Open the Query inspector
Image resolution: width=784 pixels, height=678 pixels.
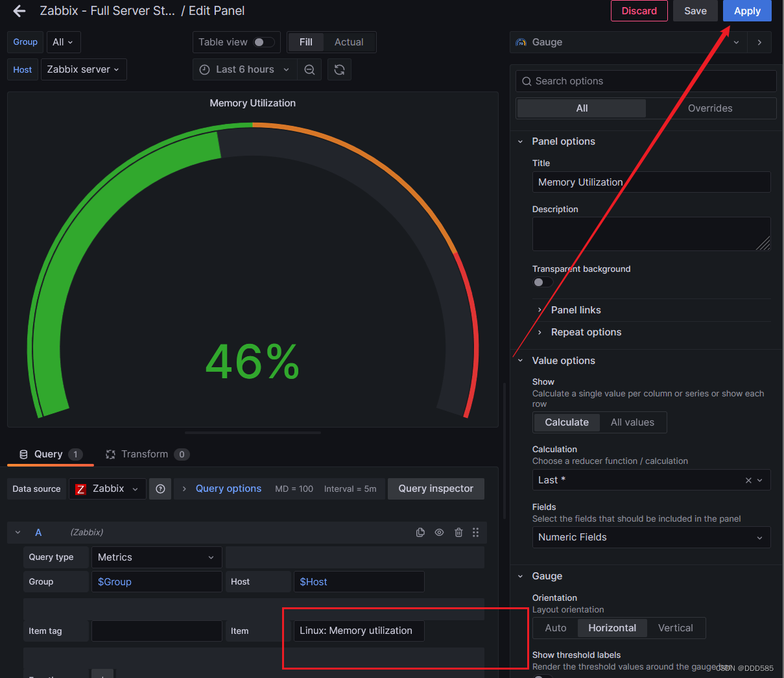(x=436, y=489)
